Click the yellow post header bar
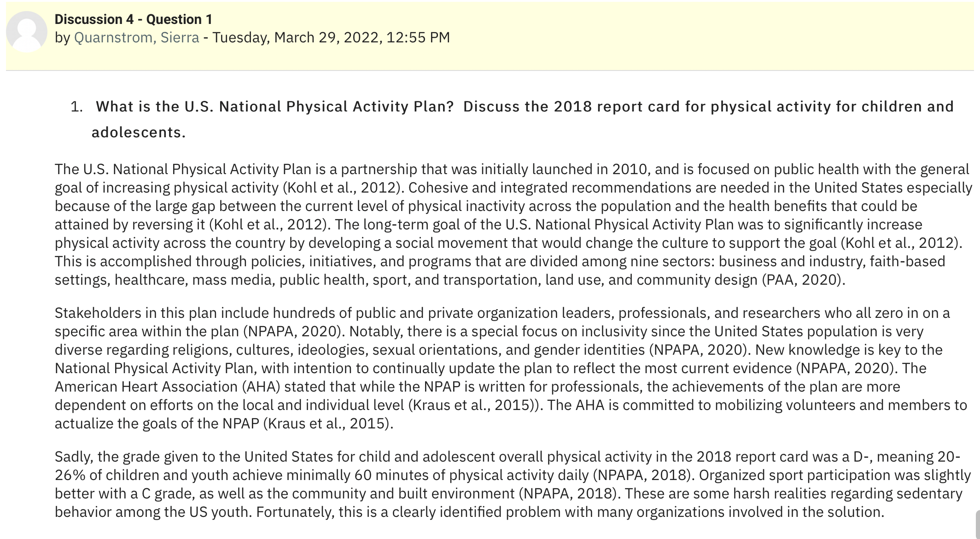The height and width of the screenshot is (539, 980). 490,36
